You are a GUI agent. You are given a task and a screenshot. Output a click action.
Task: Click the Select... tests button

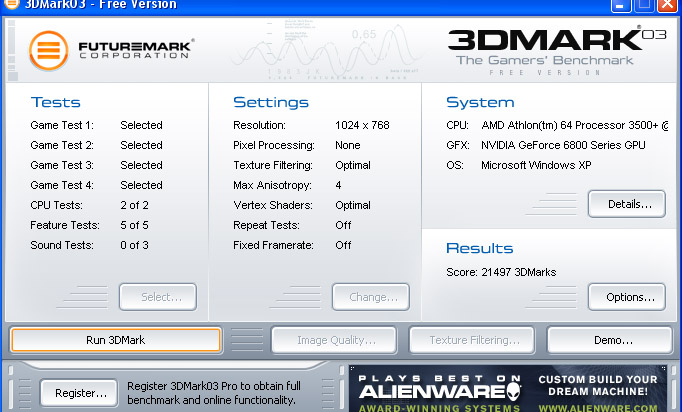click(158, 297)
